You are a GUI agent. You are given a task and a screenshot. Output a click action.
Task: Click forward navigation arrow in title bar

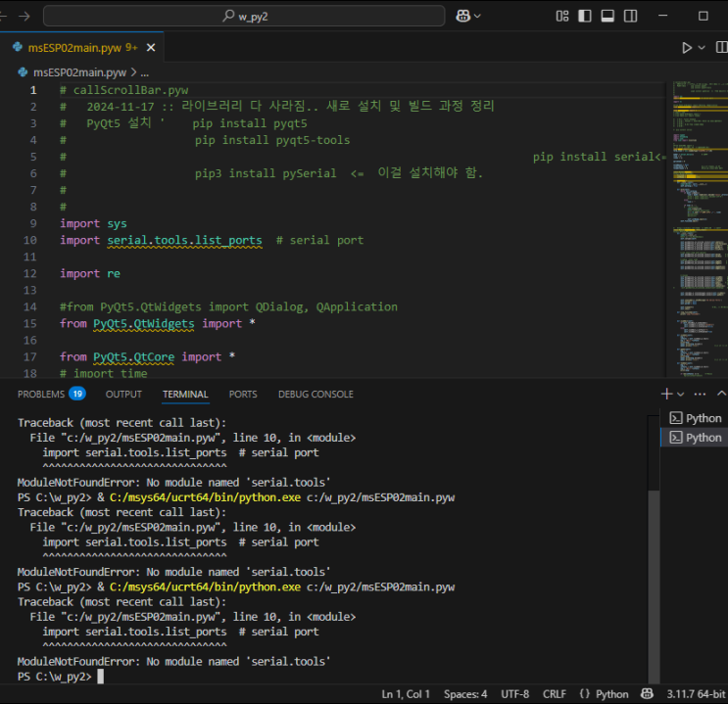[24, 16]
